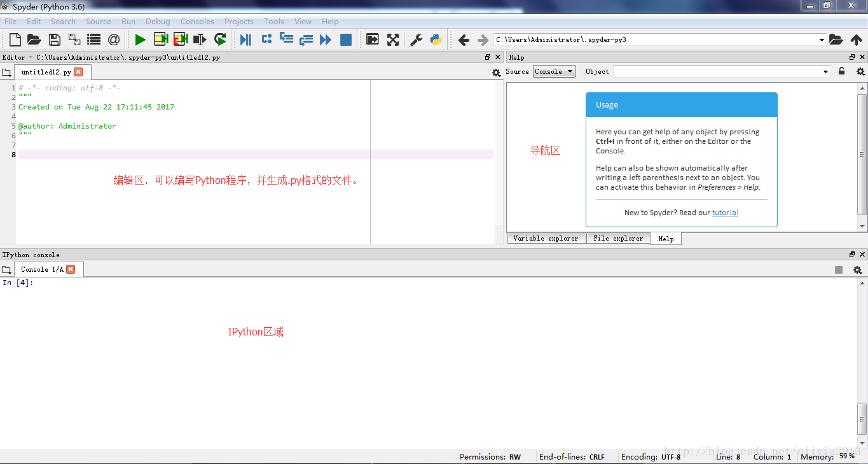Screen dimensions: 868x464
Task: Open the File menu
Action: [x=11, y=21]
